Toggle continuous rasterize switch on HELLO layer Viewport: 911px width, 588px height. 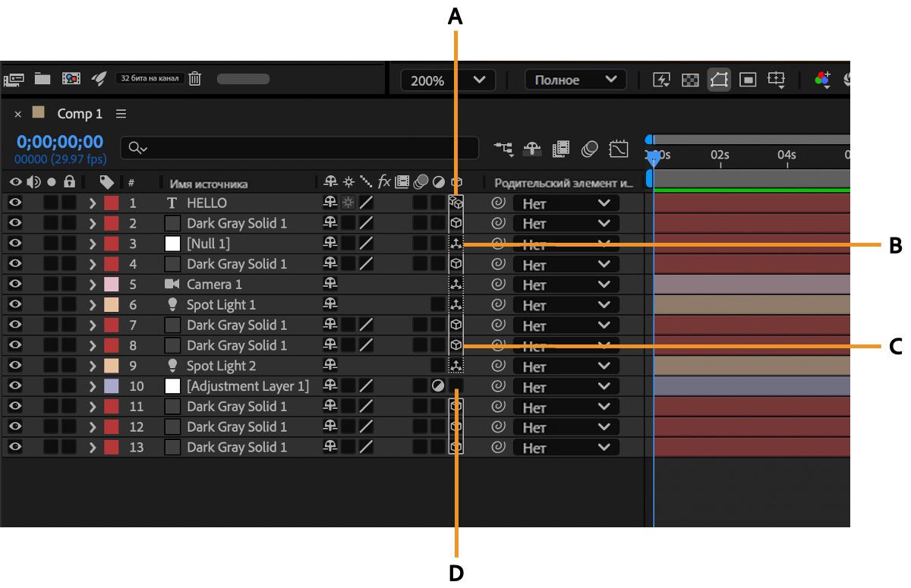point(348,203)
